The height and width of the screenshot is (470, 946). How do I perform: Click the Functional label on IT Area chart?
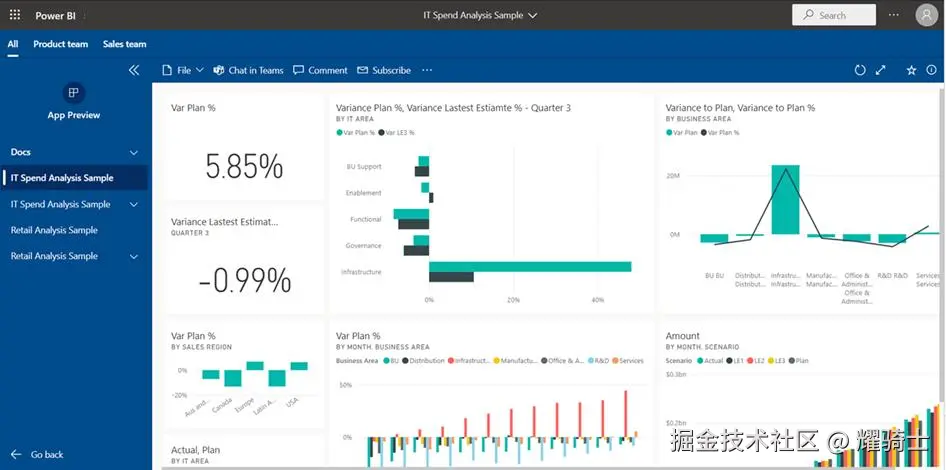pyautogui.click(x=366, y=220)
